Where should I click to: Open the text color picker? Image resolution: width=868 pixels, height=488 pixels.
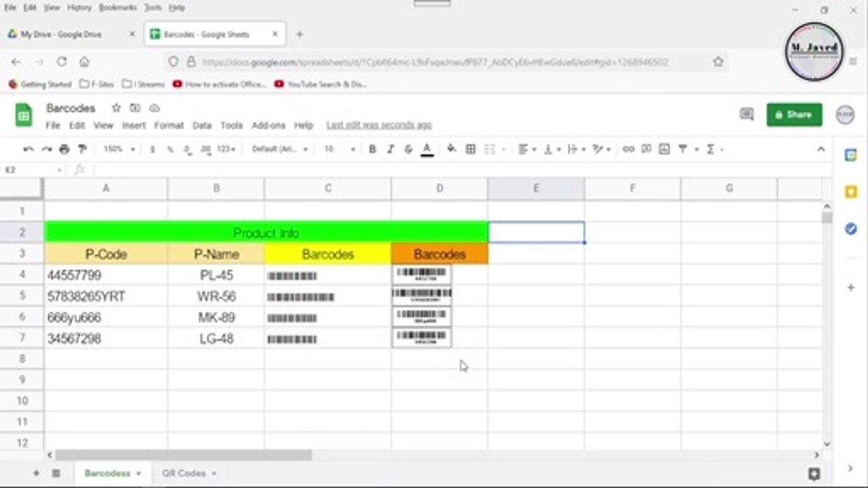click(x=427, y=150)
